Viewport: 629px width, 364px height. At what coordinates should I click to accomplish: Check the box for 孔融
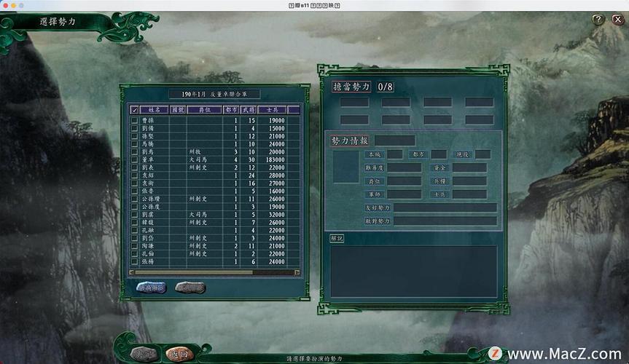[134, 230]
